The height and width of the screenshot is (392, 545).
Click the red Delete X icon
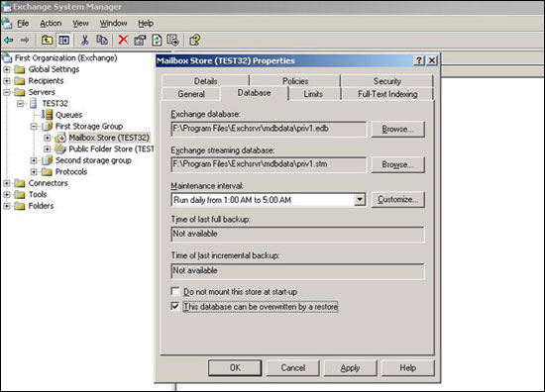tap(123, 40)
